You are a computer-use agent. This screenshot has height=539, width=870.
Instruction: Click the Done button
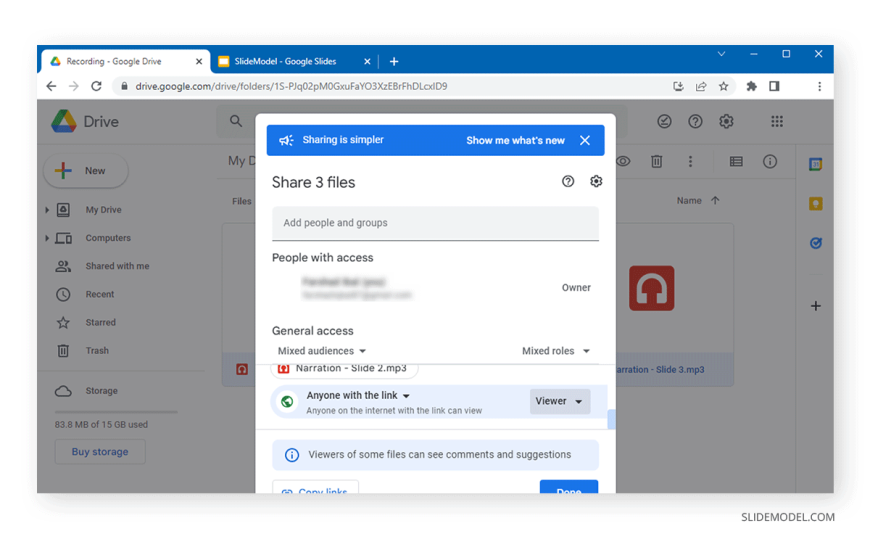[x=569, y=487]
